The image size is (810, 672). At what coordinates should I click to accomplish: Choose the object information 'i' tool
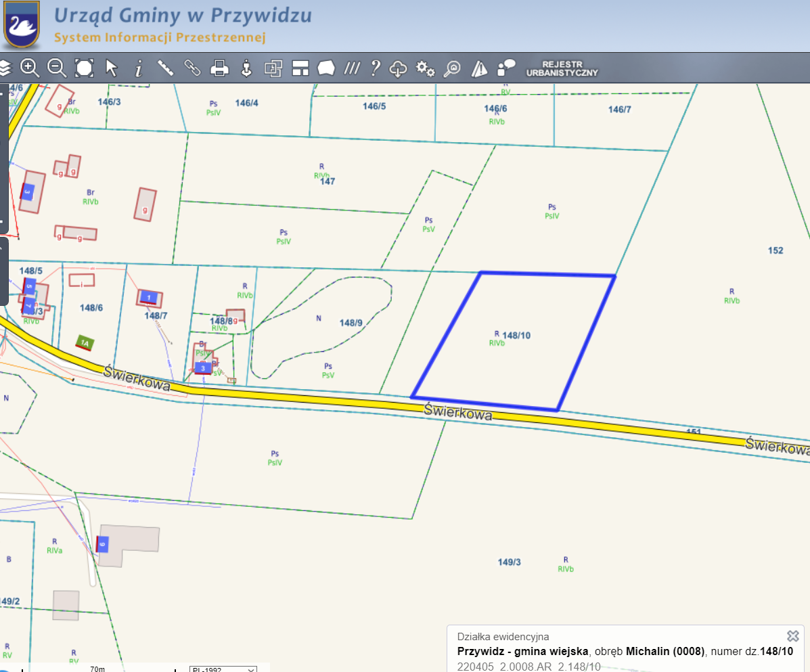pyautogui.click(x=139, y=68)
